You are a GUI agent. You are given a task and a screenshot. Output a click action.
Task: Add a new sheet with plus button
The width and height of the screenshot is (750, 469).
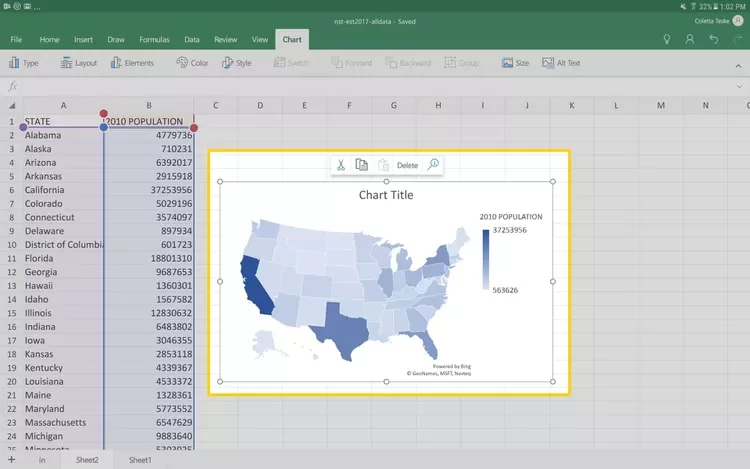coord(11,460)
